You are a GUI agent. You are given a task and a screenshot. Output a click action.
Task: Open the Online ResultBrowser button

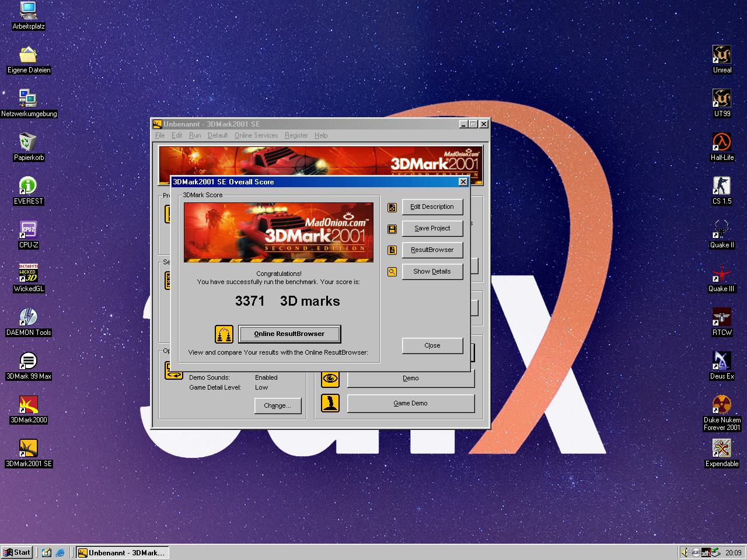[x=289, y=334]
